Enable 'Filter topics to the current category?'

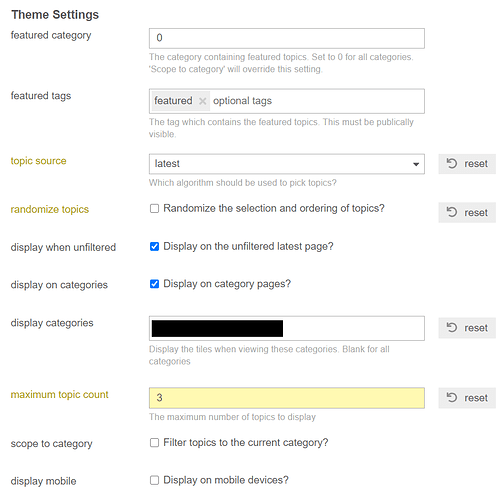point(154,443)
